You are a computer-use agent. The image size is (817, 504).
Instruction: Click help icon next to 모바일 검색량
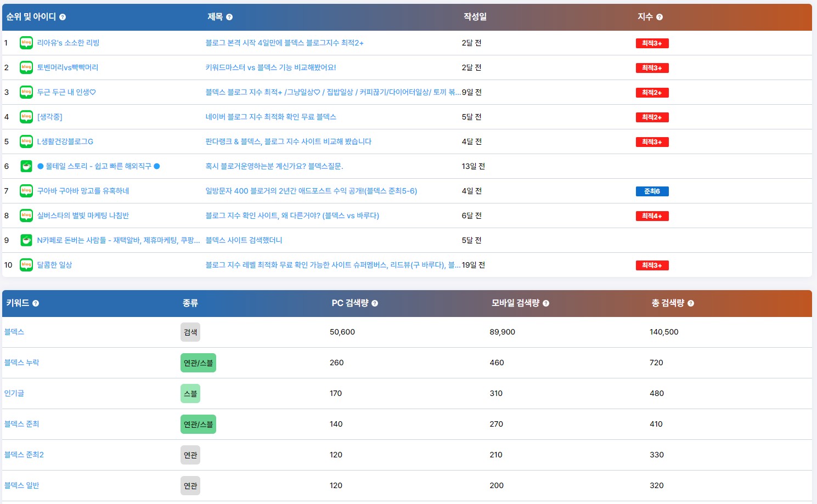pyautogui.click(x=546, y=303)
